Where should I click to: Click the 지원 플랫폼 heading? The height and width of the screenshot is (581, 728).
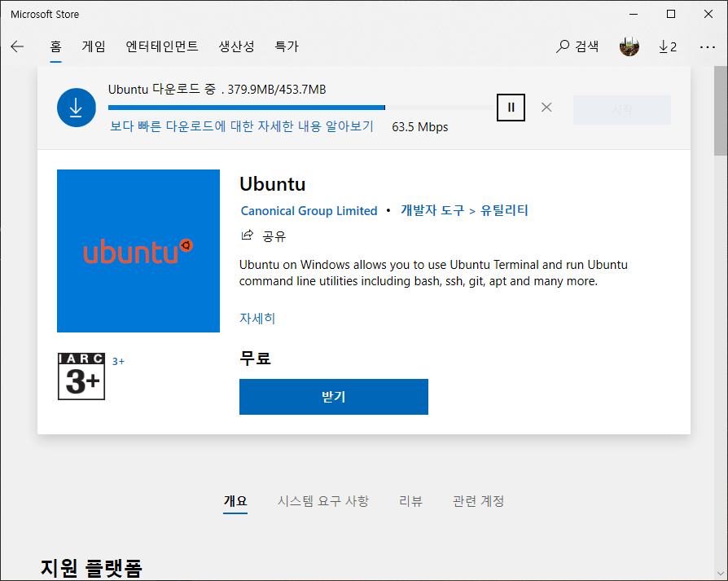tap(91, 568)
